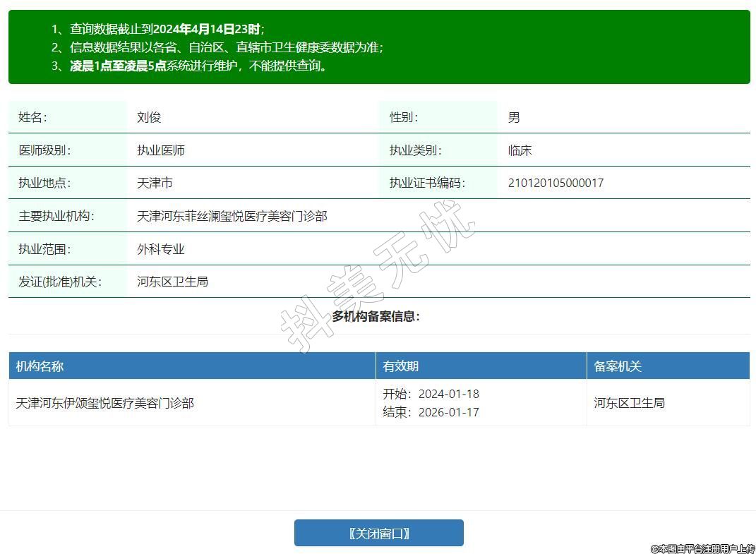This screenshot has height=554, width=756.
Task: Select the 天津河东伊颂玺悦医疗美容门诊部 table cell
Action: coord(104,403)
